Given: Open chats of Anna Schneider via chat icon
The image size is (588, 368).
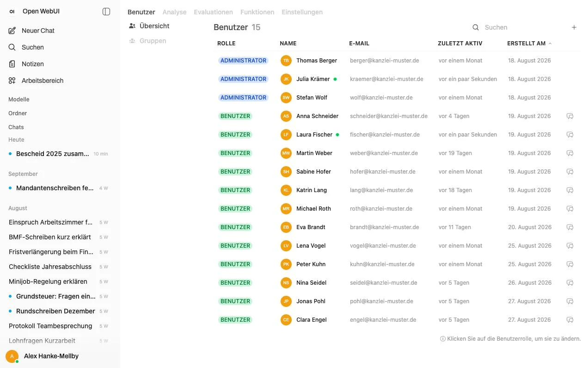Looking at the screenshot, I should 570,116.
